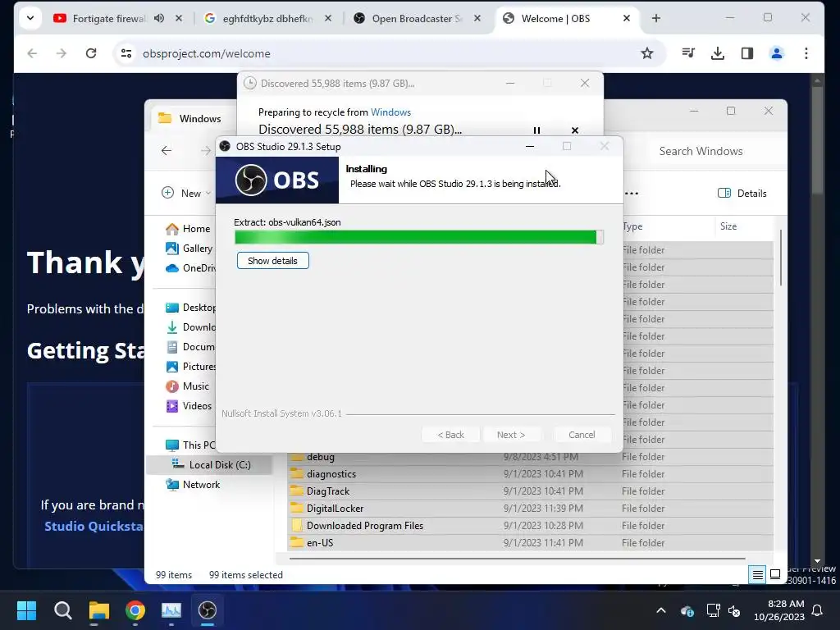Open OBS Studio taskbar icon

(208, 610)
